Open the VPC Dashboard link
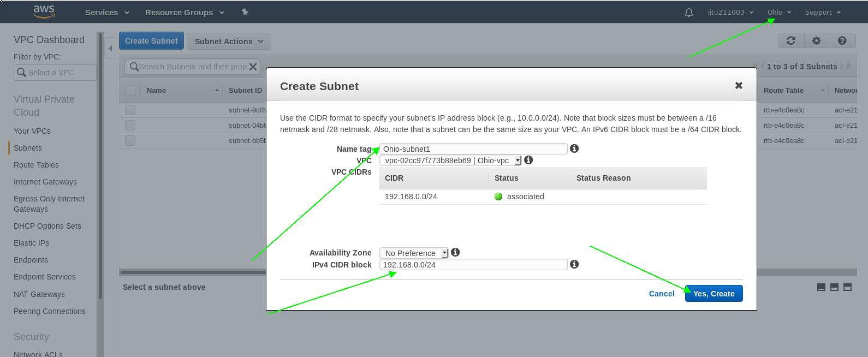Image resolution: width=868 pixels, height=357 pixels. pos(49,40)
